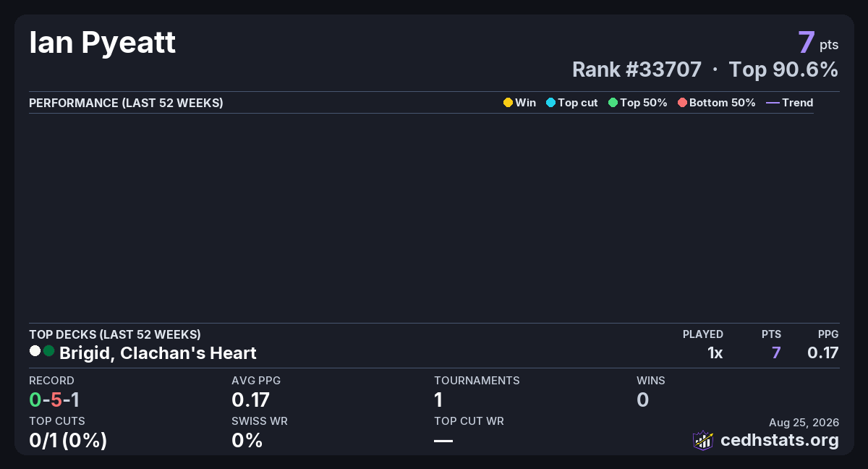Click the PPG column header
868x469 pixels.
(828, 334)
